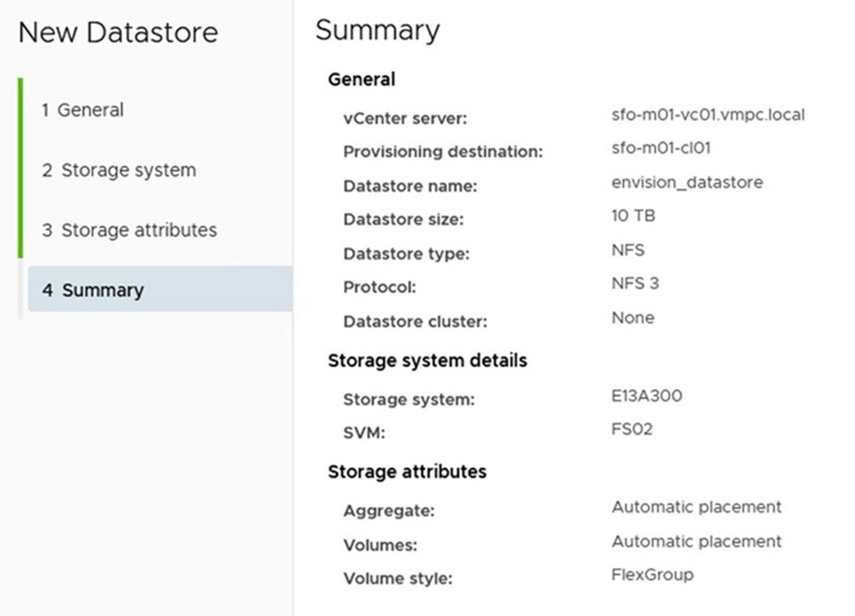Click the SVM value FS02

click(x=632, y=430)
